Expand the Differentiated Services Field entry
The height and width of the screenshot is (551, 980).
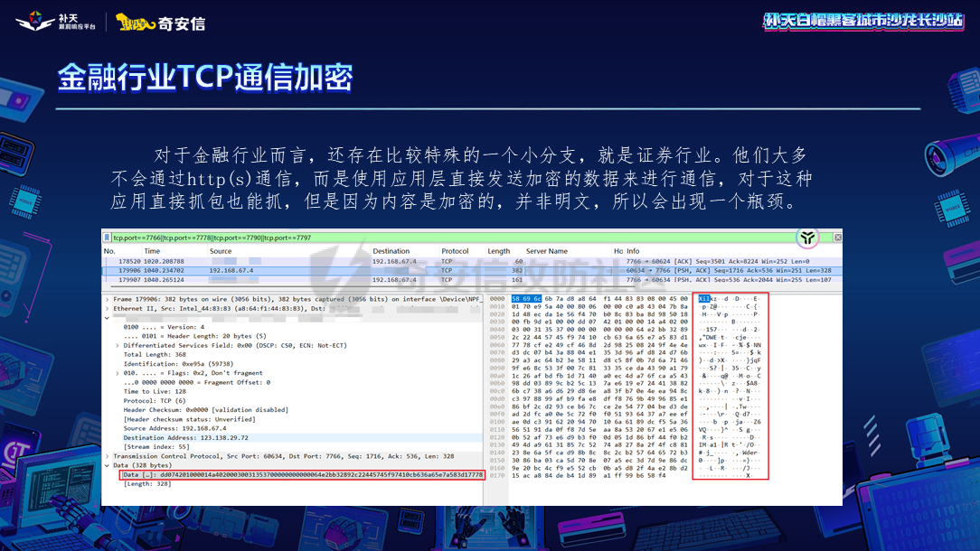pos(117,345)
